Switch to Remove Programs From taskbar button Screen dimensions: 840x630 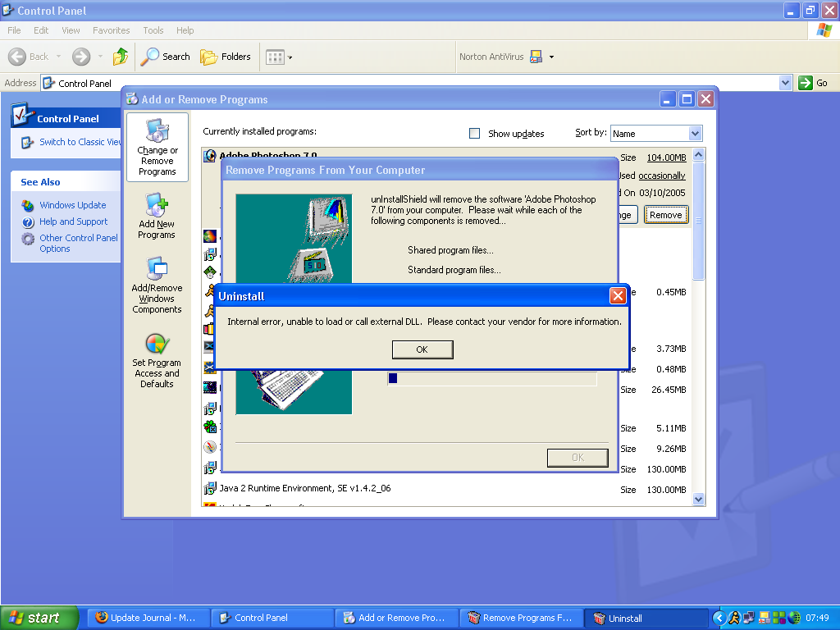point(521,618)
